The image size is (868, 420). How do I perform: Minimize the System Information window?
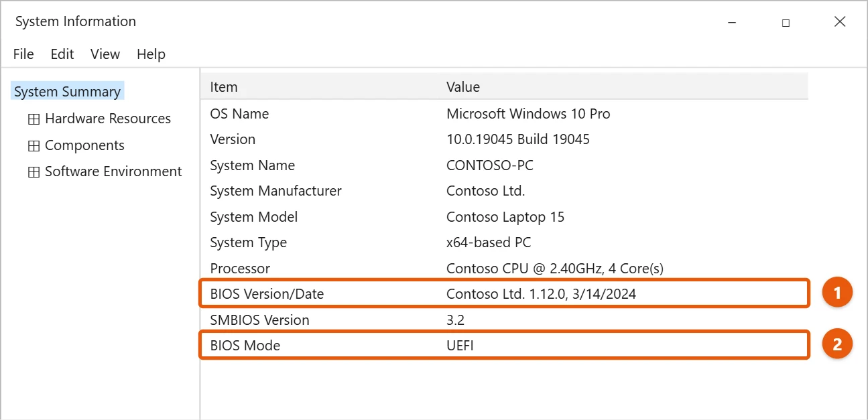(x=732, y=22)
